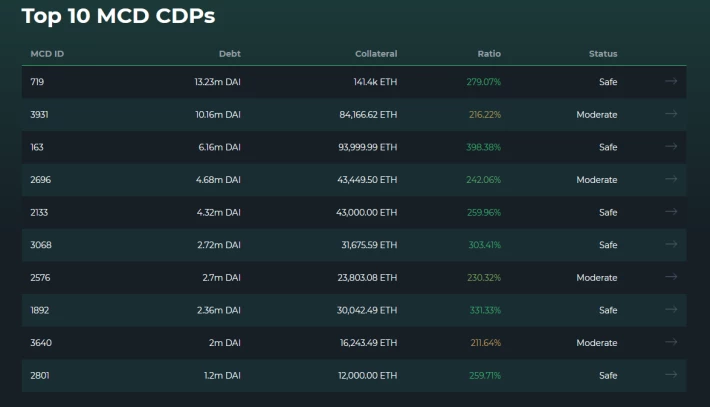Open details arrow for MCD 719
This screenshot has height=407, width=710.
click(671, 81)
